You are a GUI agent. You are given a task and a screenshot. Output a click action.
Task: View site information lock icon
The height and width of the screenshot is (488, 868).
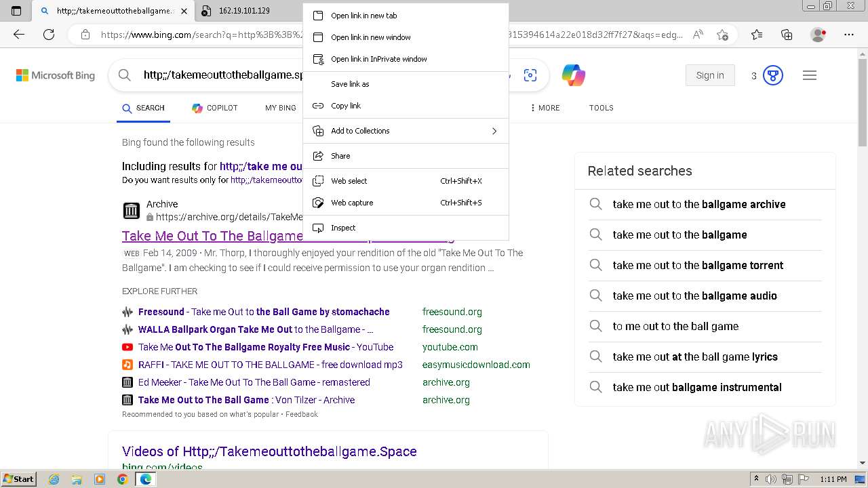pyautogui.click(x=85, y=35)
